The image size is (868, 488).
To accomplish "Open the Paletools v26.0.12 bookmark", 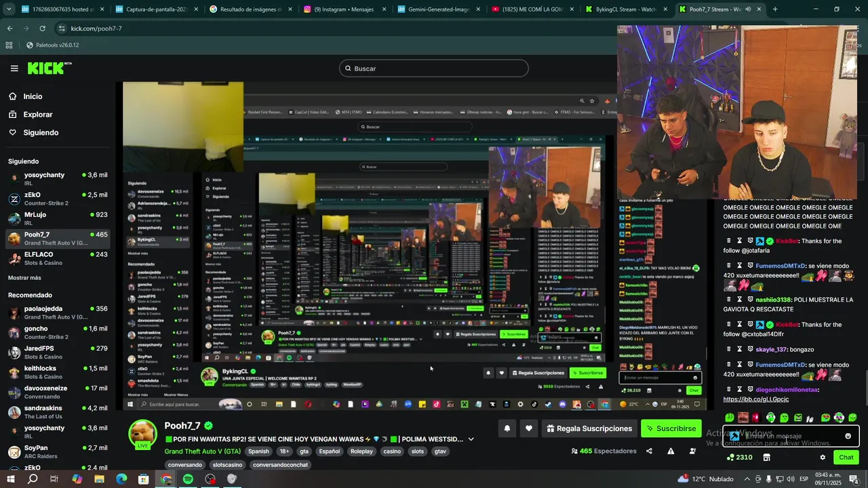I will (x=52, y=45).
